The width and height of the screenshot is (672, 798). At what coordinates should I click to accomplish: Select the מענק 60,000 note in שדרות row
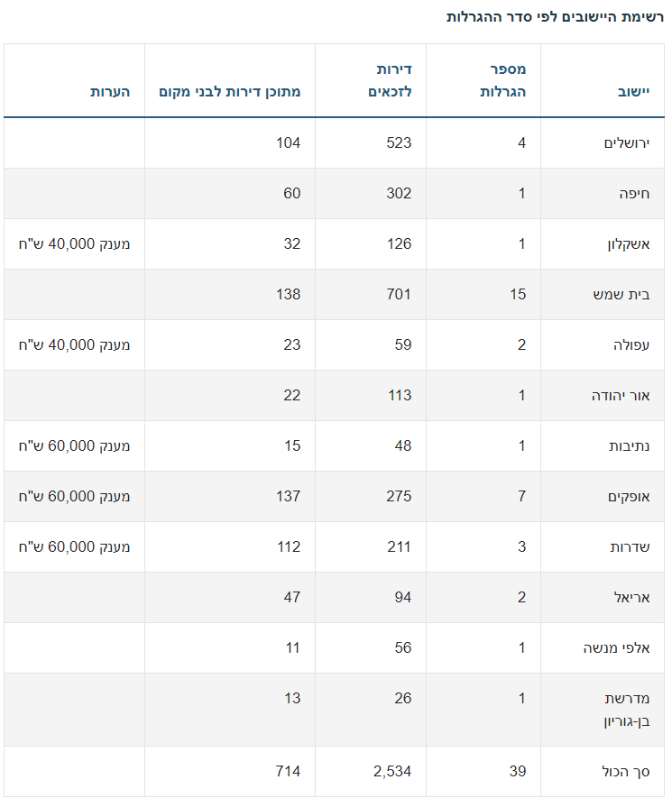click(x=74, y=546)
